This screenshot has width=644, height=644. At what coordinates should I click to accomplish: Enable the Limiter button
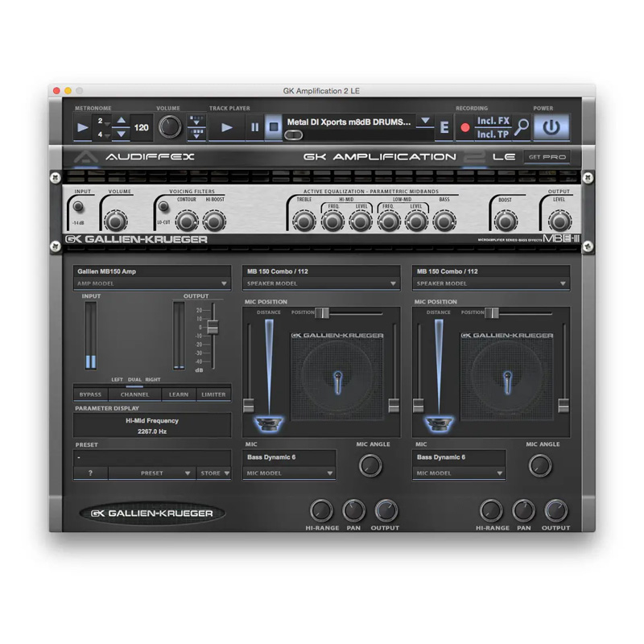point(213,394)
